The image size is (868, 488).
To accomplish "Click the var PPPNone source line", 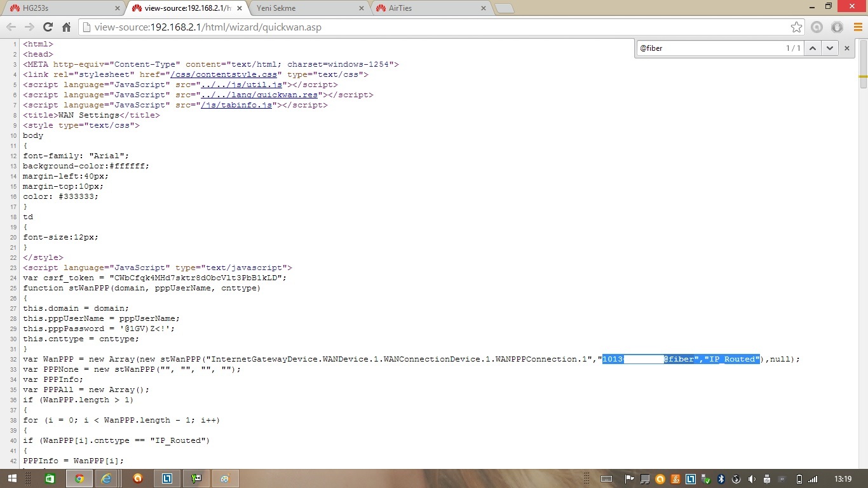I will pos(132,369).
